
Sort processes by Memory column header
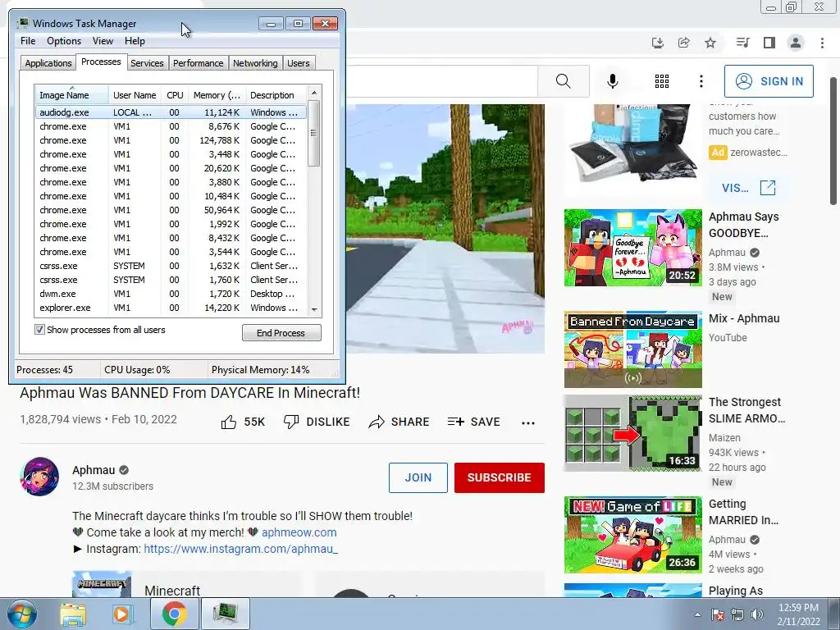click(217, 95)
